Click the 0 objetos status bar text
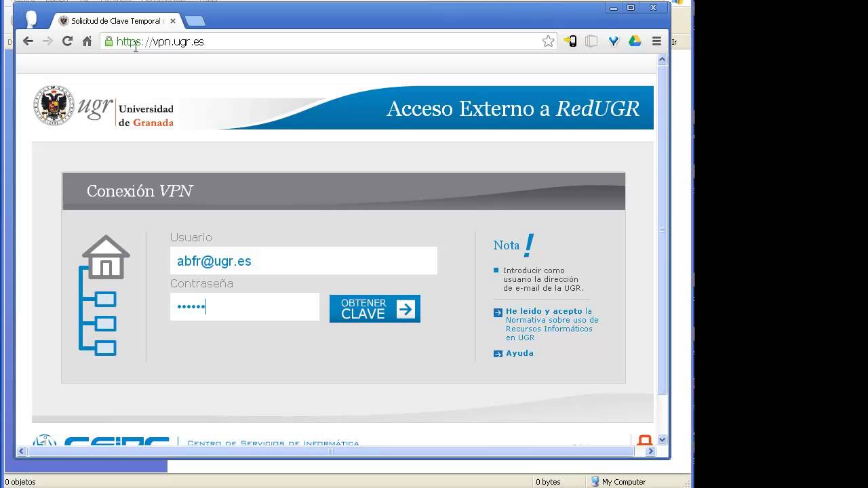The image size is (868, 488). (x=20, y=482)
